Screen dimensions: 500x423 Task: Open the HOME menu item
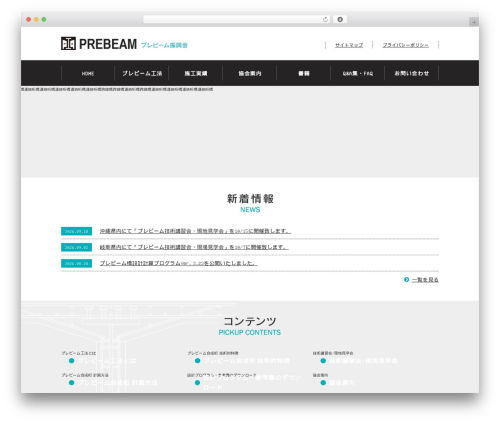[x=88, y=73]
